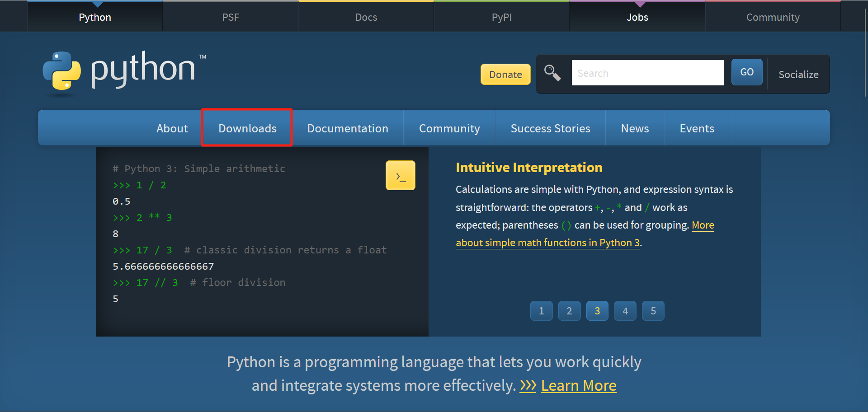
Task: Click the Donate button
Action: click(x=505, y=74)
